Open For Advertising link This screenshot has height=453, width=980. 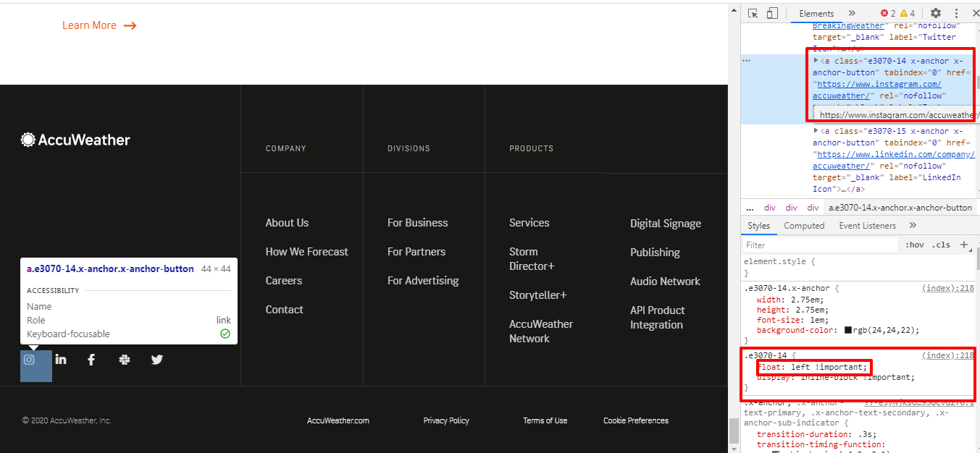(x=423, y=281)
